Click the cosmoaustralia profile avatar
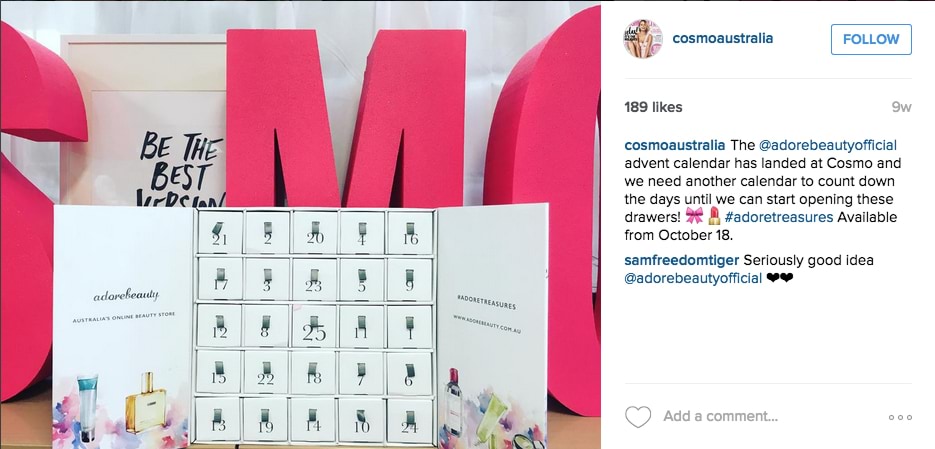 [643, 39]
